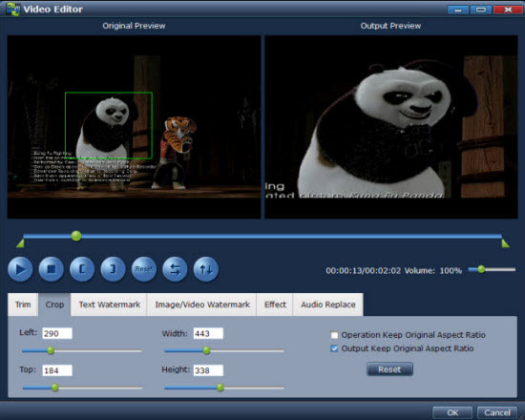Click the Width value field showing 443
This screenshot has width=525, height=420.
click(x=208, y=333)
